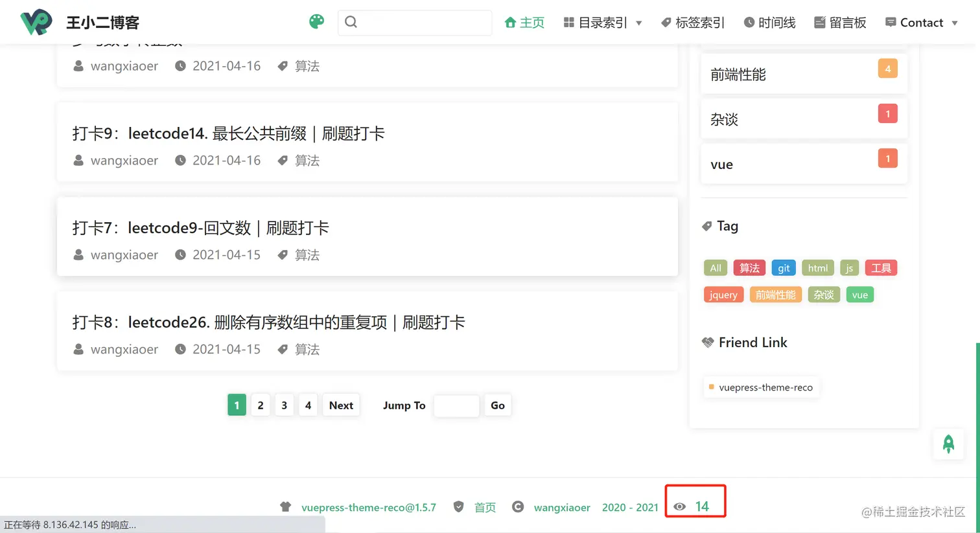The image size is (980, 533).
Task: Filter by js tag chip
Action: point(849,268)
